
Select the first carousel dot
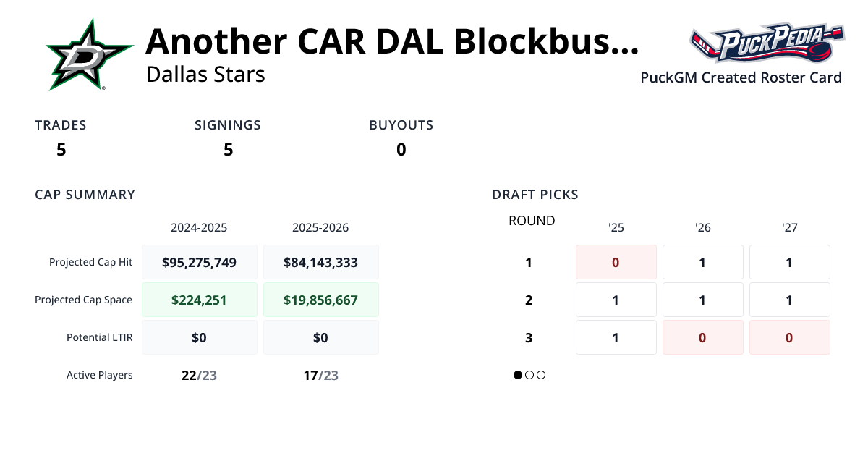(516, 375)
